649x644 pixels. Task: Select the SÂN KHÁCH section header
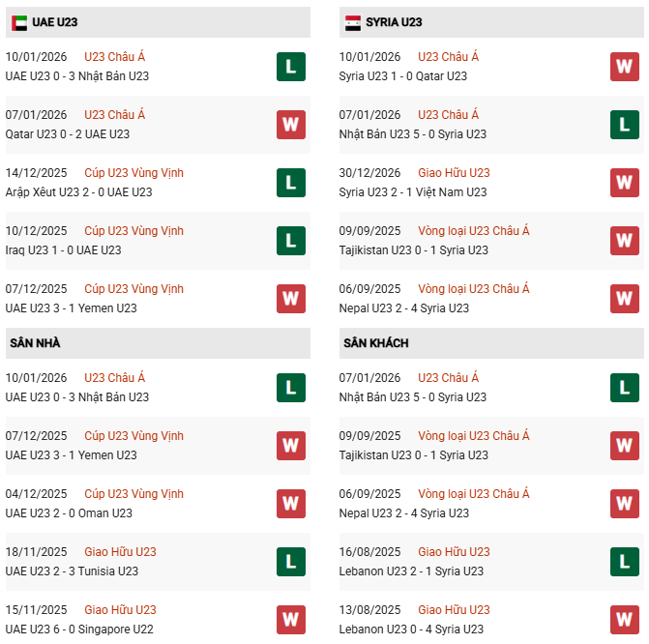375,343
